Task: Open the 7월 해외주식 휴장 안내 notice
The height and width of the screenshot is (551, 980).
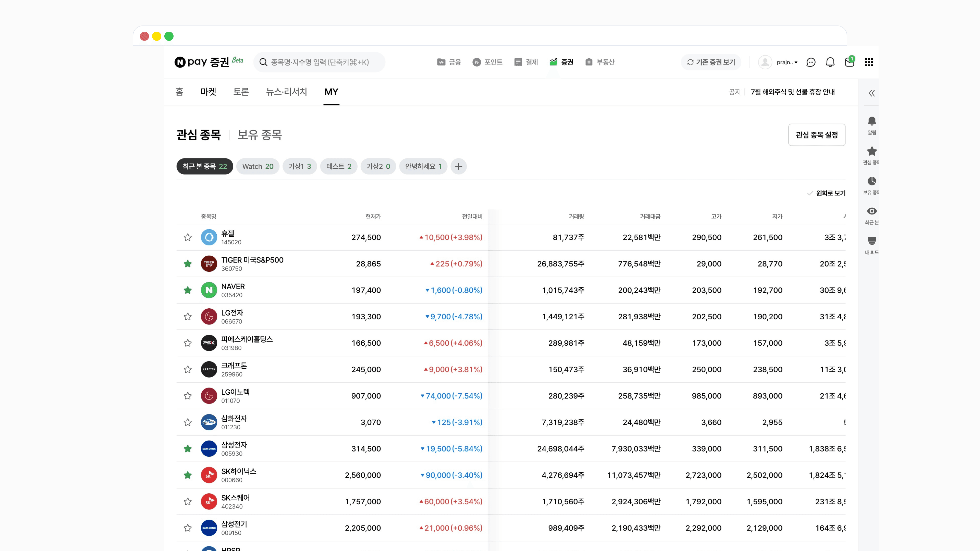Action: pyautogui.click(x=793, y=92)
